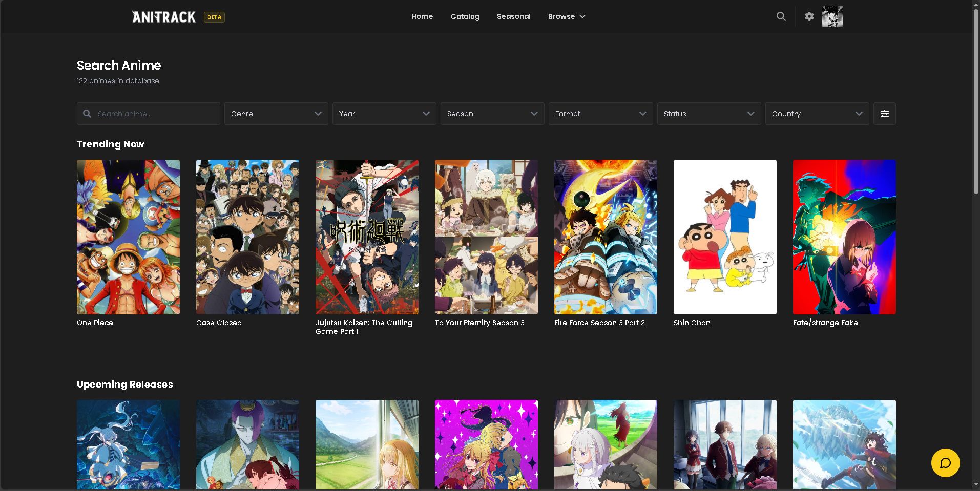This screenshot has width=980, height=491.
Task: Expand the Browse navigation dropdown
Action: coord(566,16)
